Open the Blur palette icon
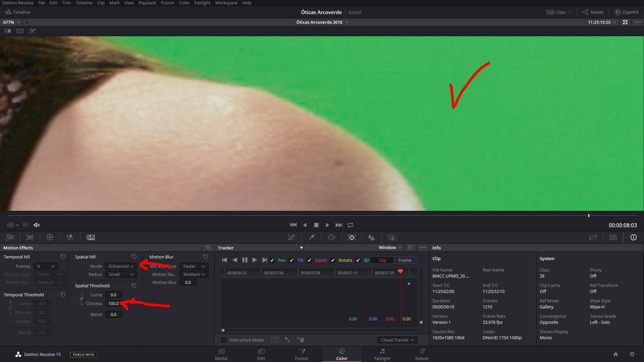Screen dimensions: 644x362 pyautogui.click(x=371, y=237)
